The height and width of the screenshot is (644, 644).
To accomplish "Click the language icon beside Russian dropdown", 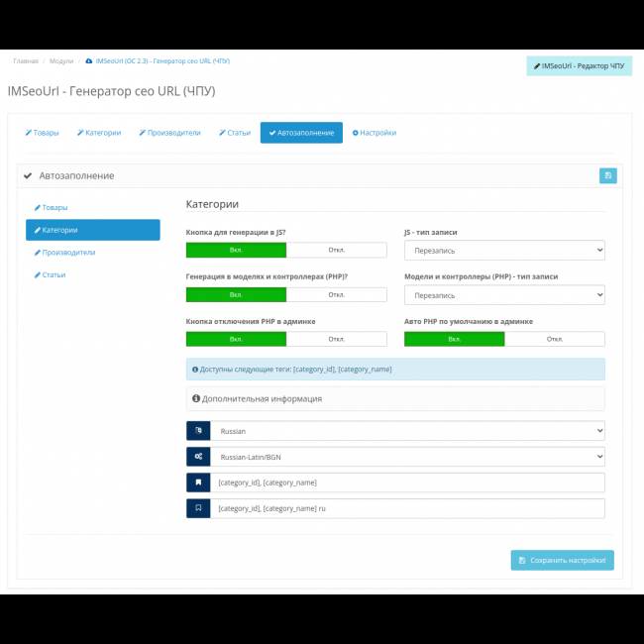I will [x=198, y=431].
